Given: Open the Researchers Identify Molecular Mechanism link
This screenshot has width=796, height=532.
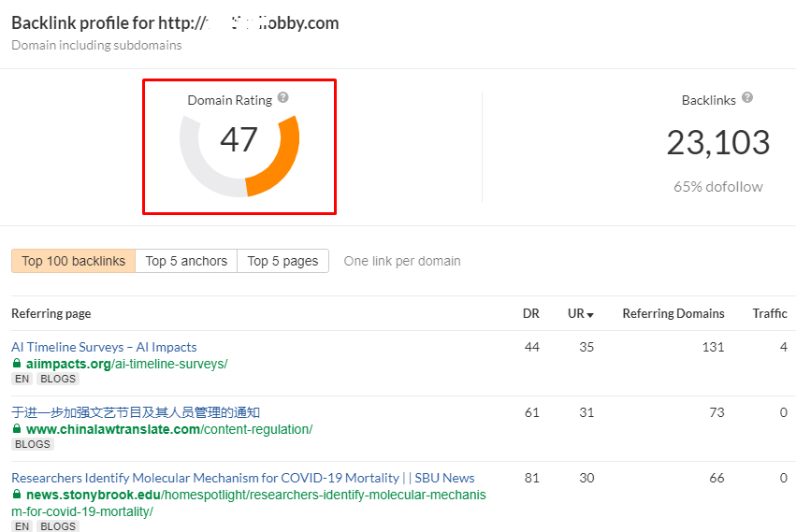Looking at the screenshot, I should [242, 478].
